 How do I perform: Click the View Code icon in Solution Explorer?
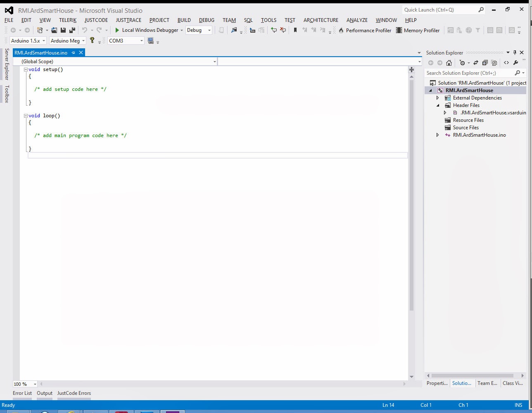pyautogui.click(x=506, y=63)
